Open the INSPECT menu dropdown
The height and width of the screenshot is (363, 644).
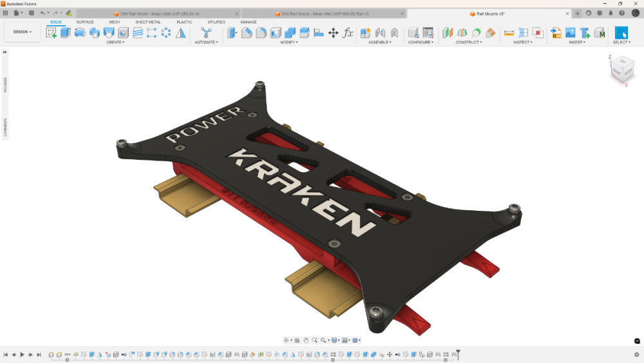522,43
